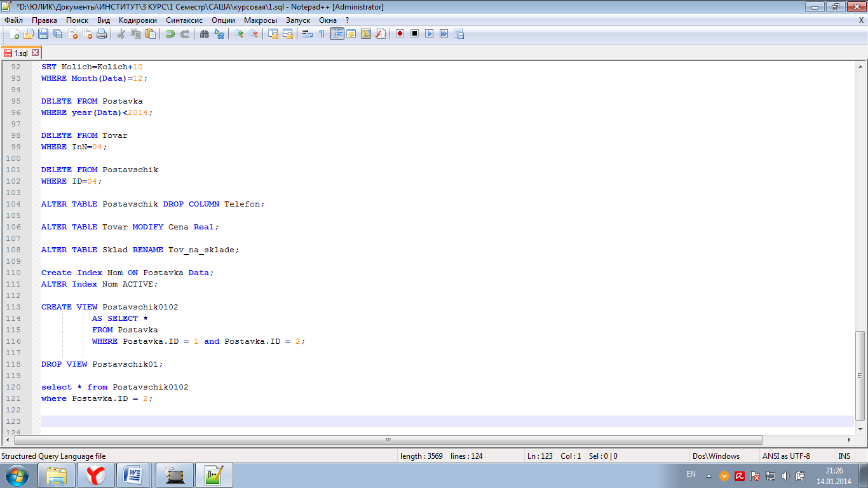
Task: Save the file with the floppy disk icon
Action: pyautogui.click(x=43, y=34)
